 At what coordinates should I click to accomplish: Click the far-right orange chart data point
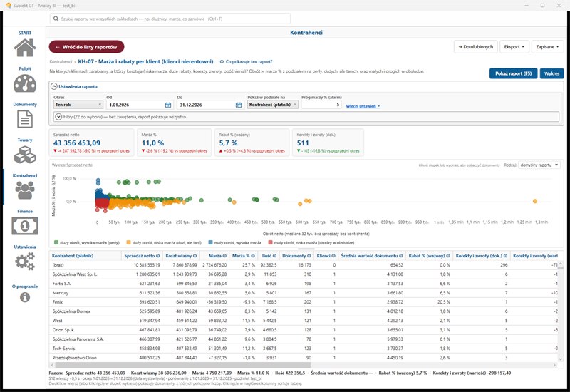point(535,201)
